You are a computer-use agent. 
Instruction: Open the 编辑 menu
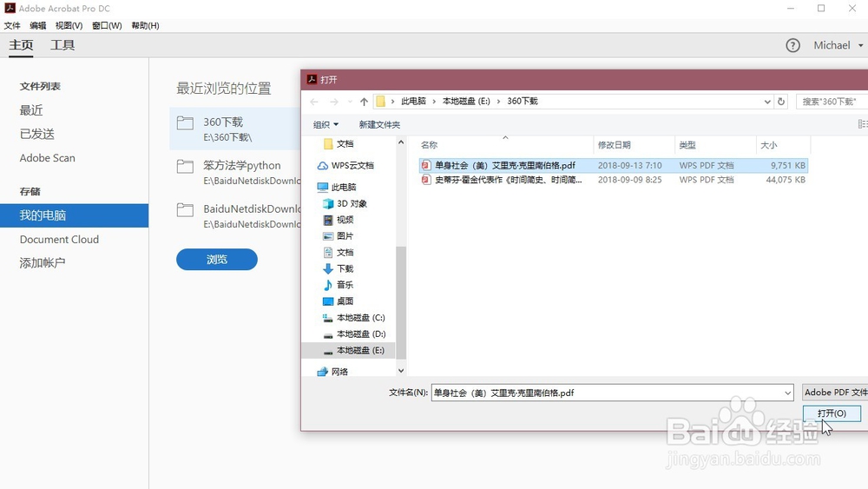pos(37,25)
